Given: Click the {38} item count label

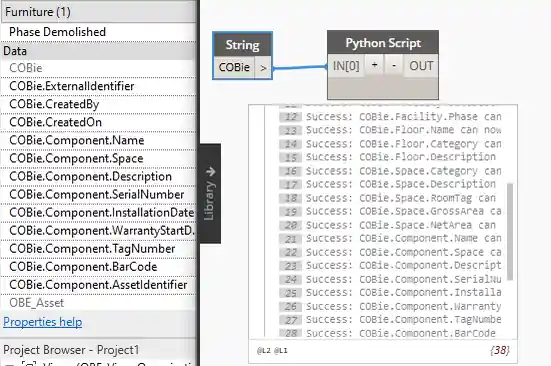Looking at the screenshot, I should [x=500, y=350].
